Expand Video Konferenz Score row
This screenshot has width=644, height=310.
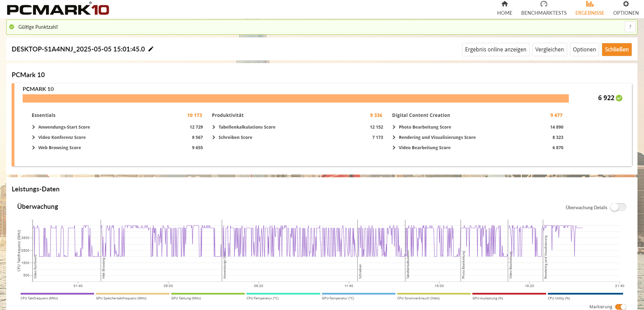coord(33,137)
